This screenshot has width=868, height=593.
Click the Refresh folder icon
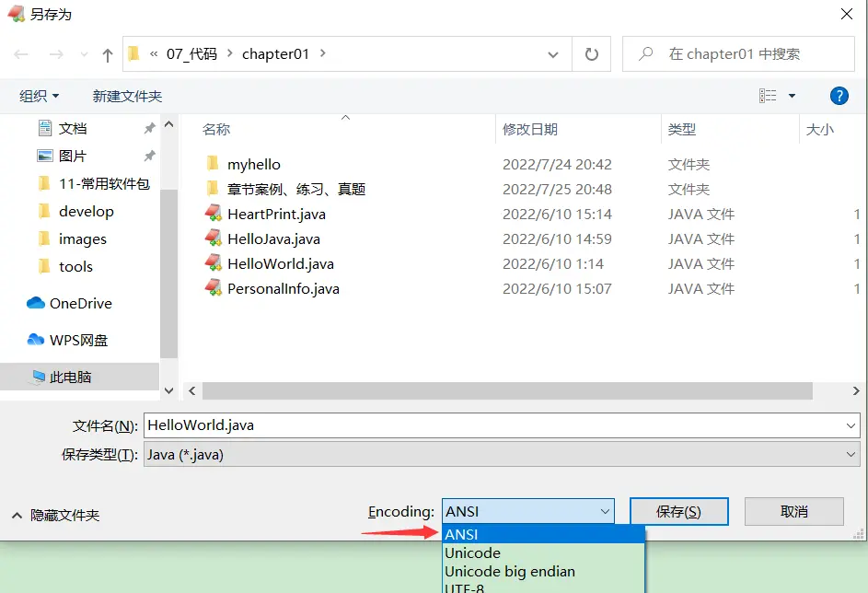click(592, 54)
